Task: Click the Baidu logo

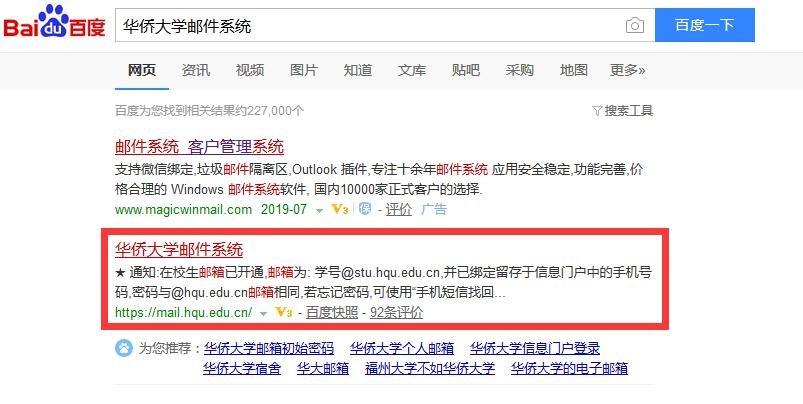Action: (x=54, y=22)
